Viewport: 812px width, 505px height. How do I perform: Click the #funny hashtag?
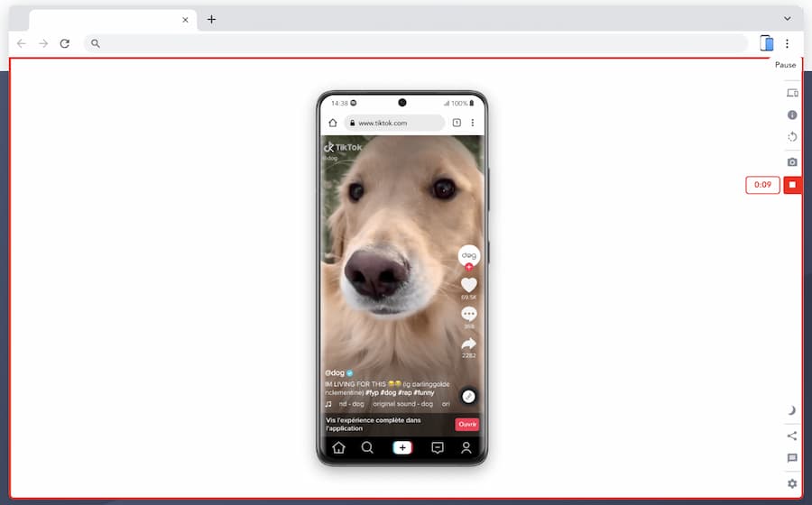424,392
